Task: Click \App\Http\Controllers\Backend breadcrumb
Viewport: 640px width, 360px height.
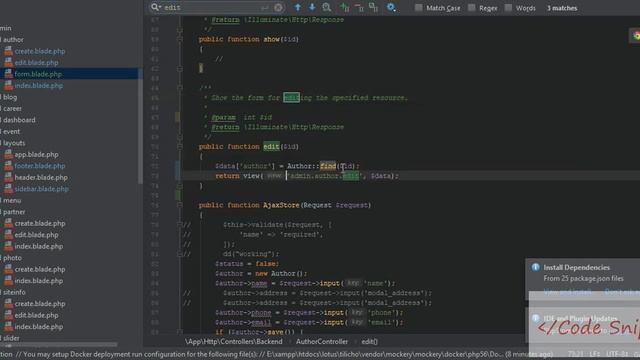Action: pyautogui.click(x=233, y=342)
